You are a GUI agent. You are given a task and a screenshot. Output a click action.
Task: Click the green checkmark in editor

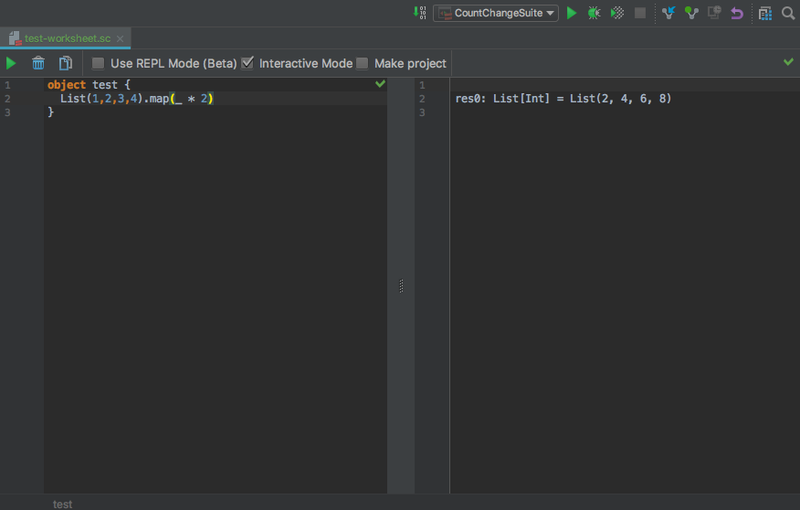click(380, 84)
